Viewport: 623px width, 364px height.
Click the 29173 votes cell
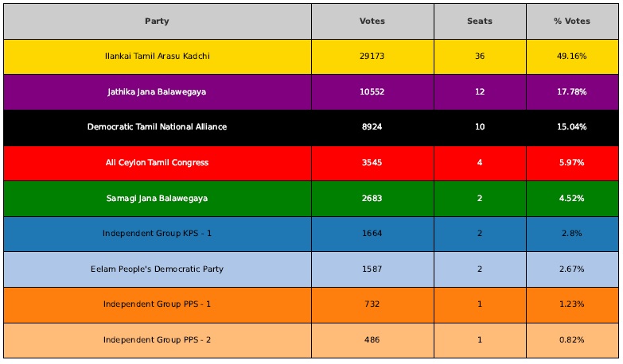[372, 56]
